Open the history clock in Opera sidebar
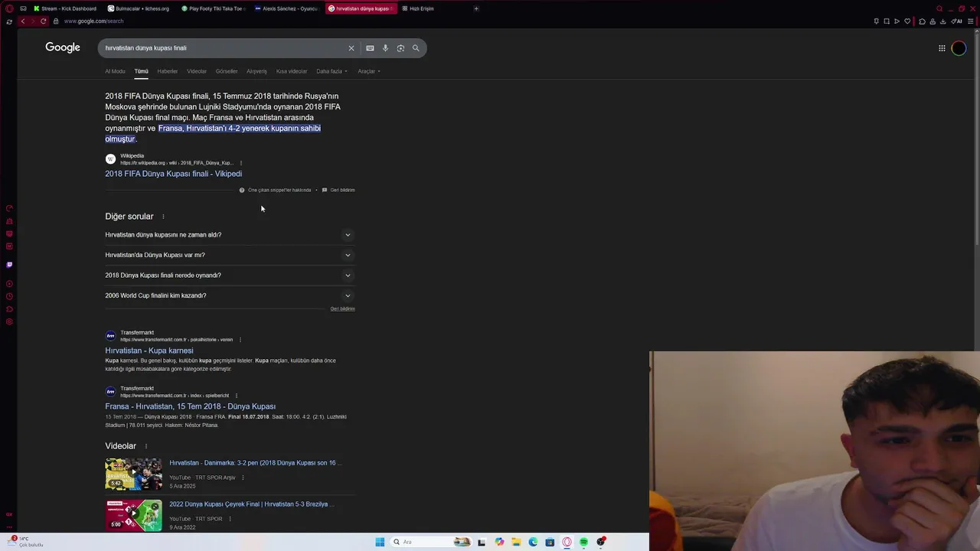The width and height of the screenshot is (980, 551). click(x=9, y=296)
